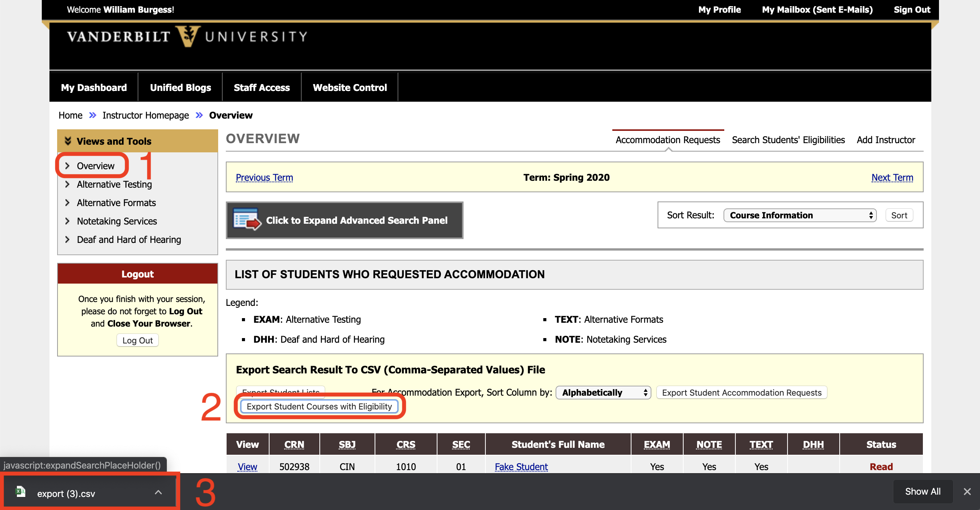Viewport: 980px width, 510px height.
Task: Click the Show All downloads button
Action: (922, 491)
